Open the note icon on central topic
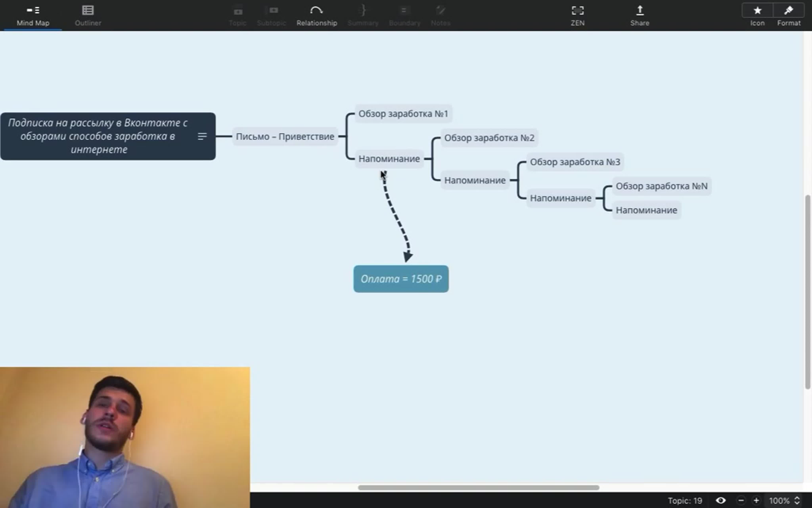Viewport: 812px width, 508px height. [x=202, y=136]
